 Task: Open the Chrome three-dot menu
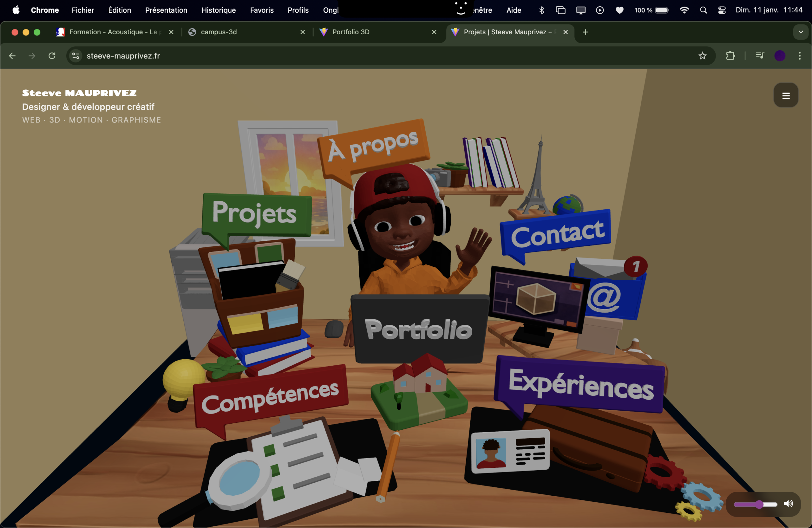pyautogui.click(x=800, y=55)
